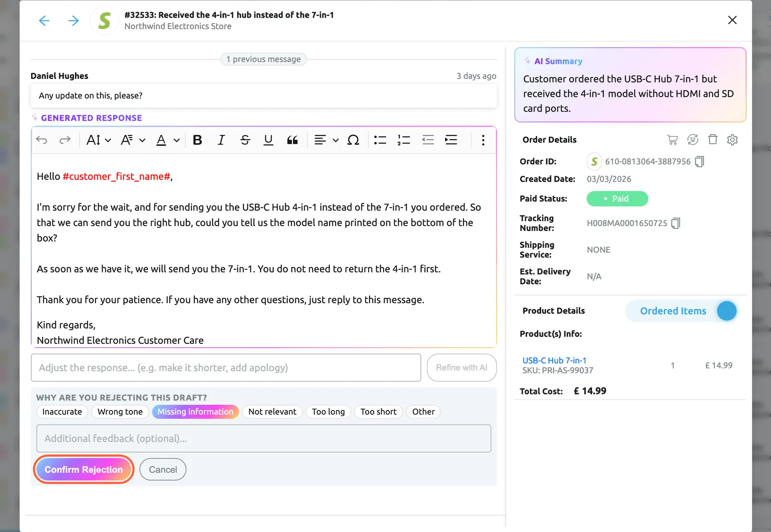
Task: Click trash icon in Order Details
Action: tap(713, 140)
